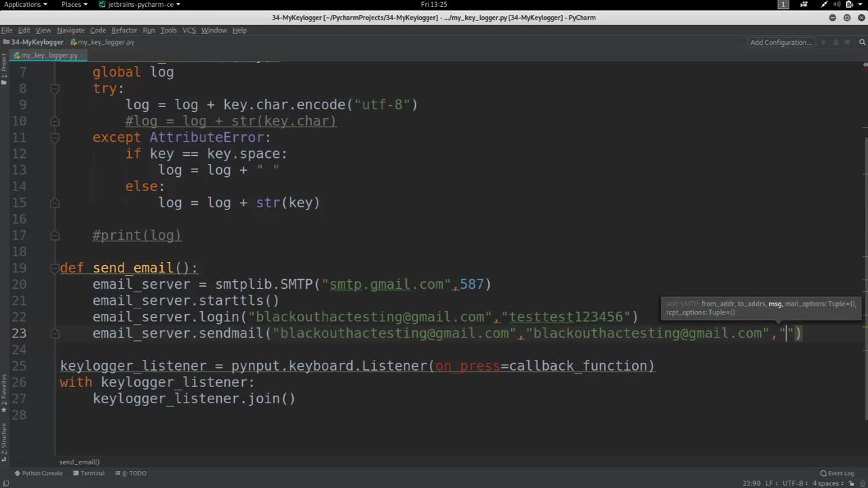This screenshot has width=868, height=488.
Task: Open the Edit menu
Action: pyautogui.click(x=24, y=30)
